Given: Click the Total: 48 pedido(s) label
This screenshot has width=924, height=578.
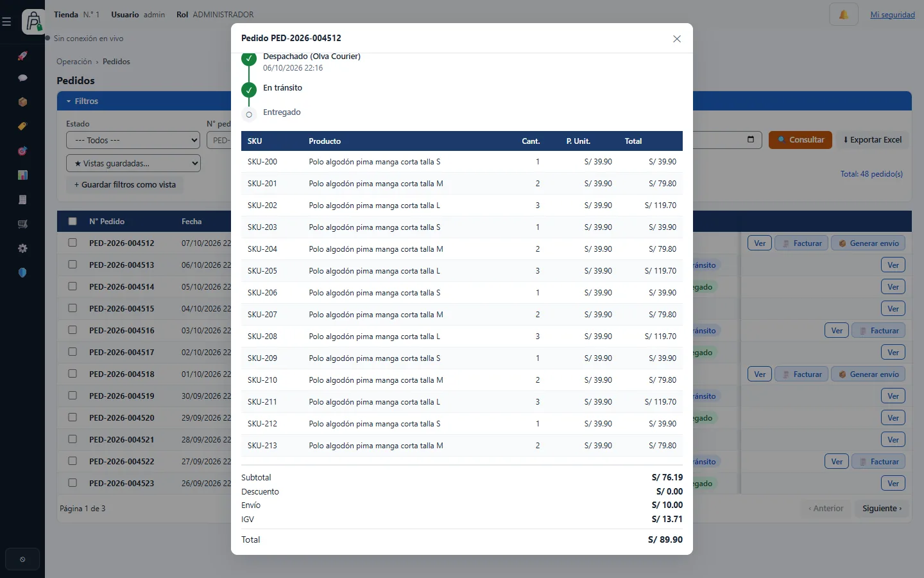Looking at the screenshot, I should click(871, 174).
